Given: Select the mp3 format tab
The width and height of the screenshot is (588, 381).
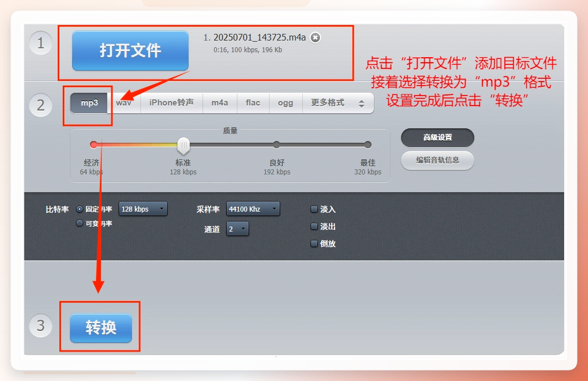Looking at the screenshot, I should [x=89, y=103].
